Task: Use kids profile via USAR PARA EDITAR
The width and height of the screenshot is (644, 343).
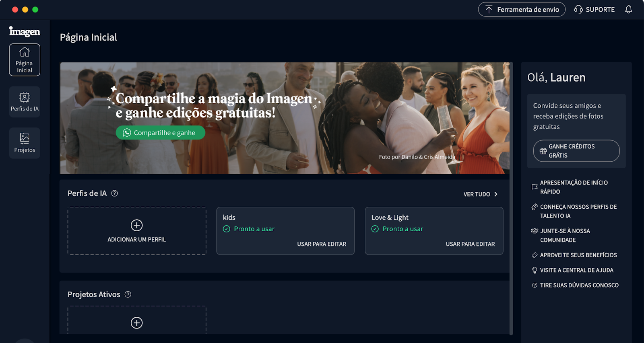Action: coord(322,244)
